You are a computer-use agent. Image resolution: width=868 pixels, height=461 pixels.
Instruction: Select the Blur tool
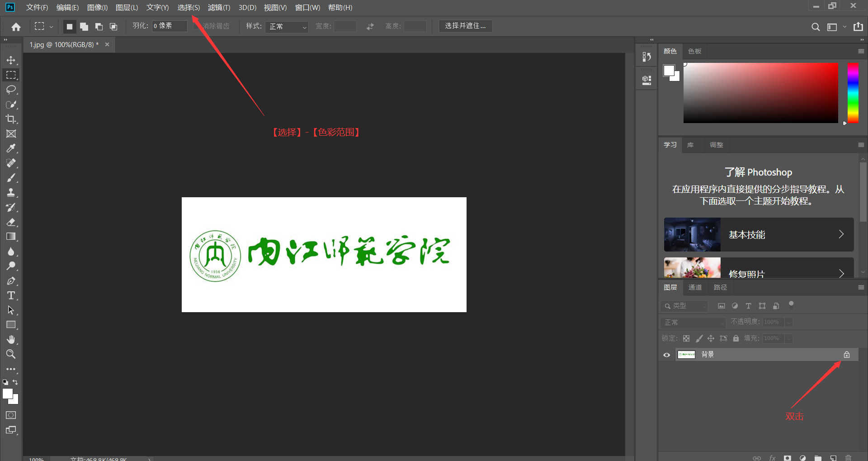[11, 251]
